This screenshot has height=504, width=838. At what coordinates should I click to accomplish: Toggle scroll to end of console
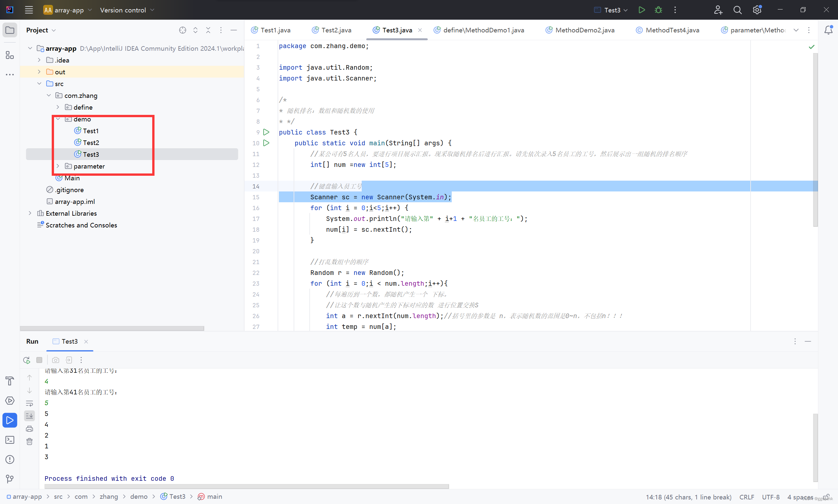coord(29,416)
